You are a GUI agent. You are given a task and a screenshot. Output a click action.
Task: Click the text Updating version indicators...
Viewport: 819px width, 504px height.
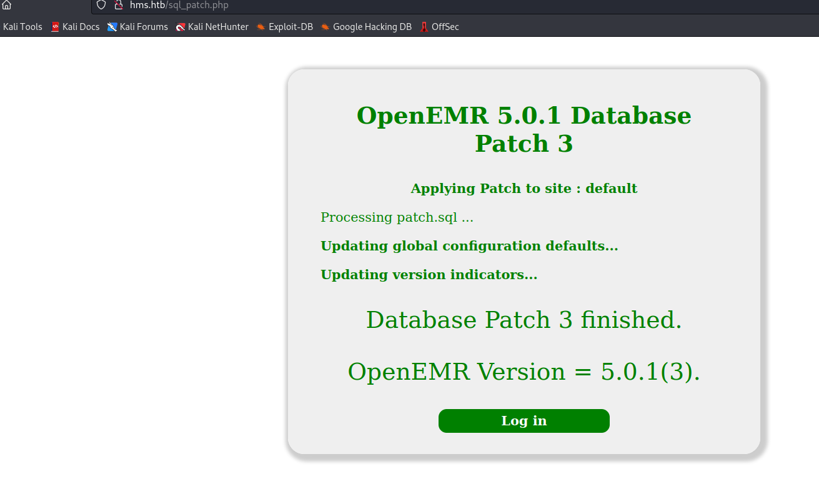(429, 275)
